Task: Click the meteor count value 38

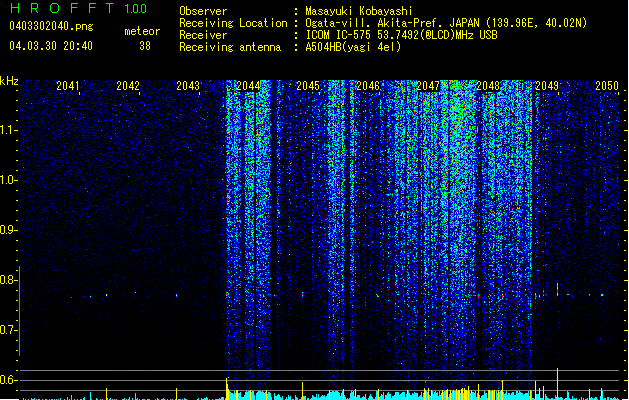Action: tap(145, 46)
